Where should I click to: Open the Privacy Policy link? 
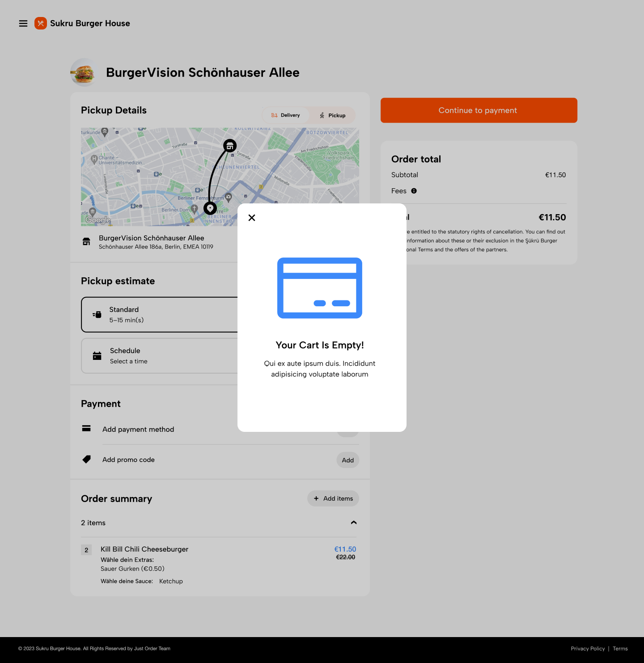coord(588,649)
